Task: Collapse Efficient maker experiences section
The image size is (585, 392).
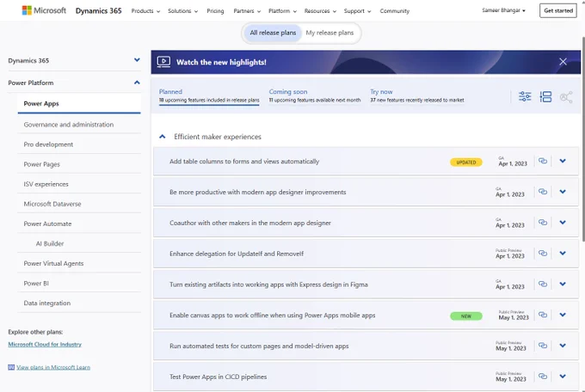Action: 163,137
